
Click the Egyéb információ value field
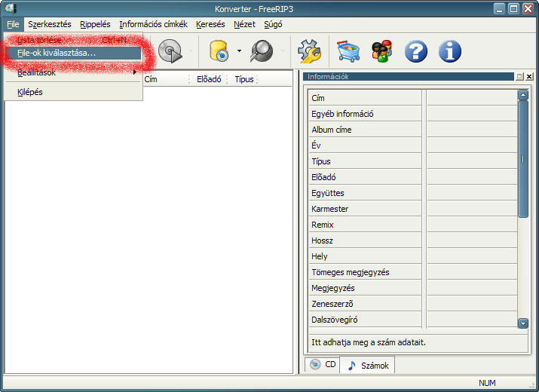[472, 114]
